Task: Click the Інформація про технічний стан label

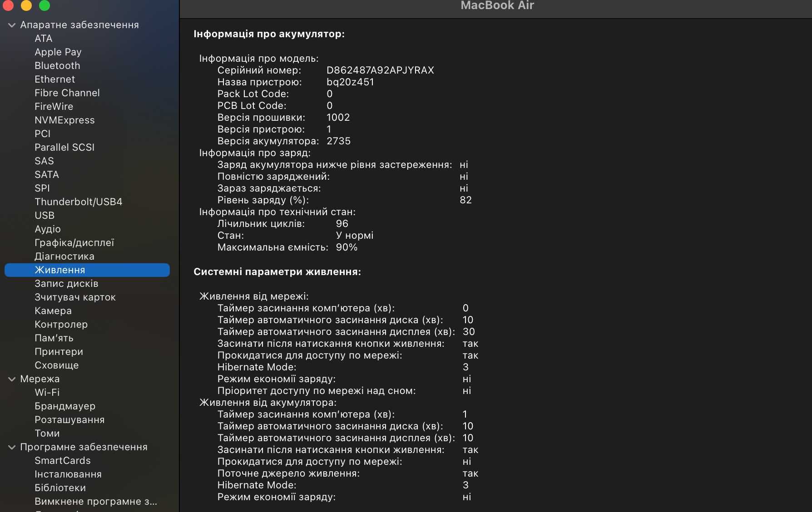Action: point(277,212)
